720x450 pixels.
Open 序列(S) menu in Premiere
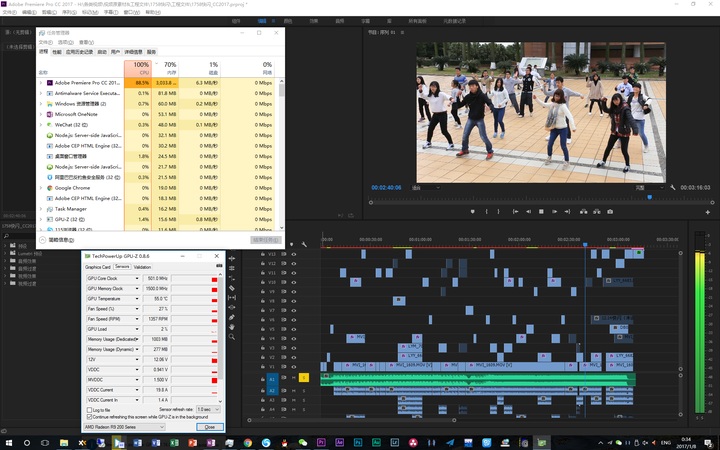point(69,12)
